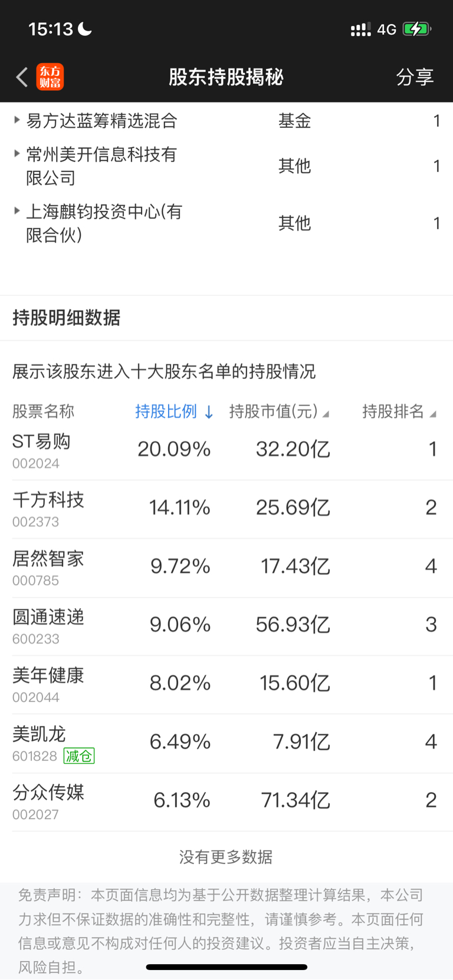Tap the back arrow icon
This screenshot has height=980, width=453.
click(22, 77)
